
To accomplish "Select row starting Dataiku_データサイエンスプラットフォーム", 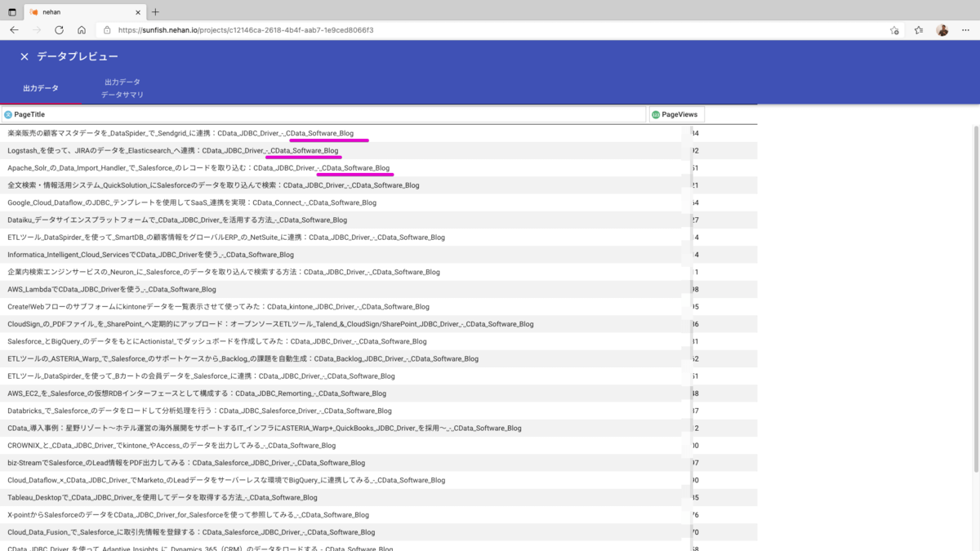I will (379, 220).
